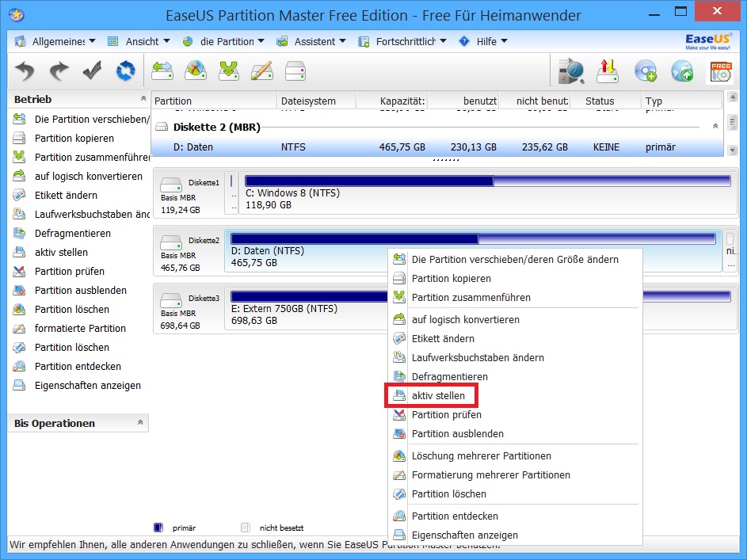This screenshot has width=747, height=560.
Task: Click the FREE backup tool icon
Action: 721,72
